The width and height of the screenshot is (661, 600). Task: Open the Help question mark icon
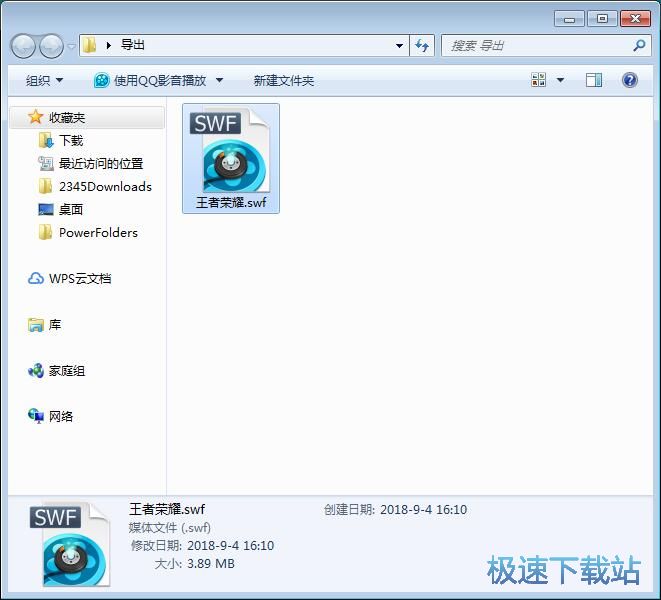click(x=629, y=80)
